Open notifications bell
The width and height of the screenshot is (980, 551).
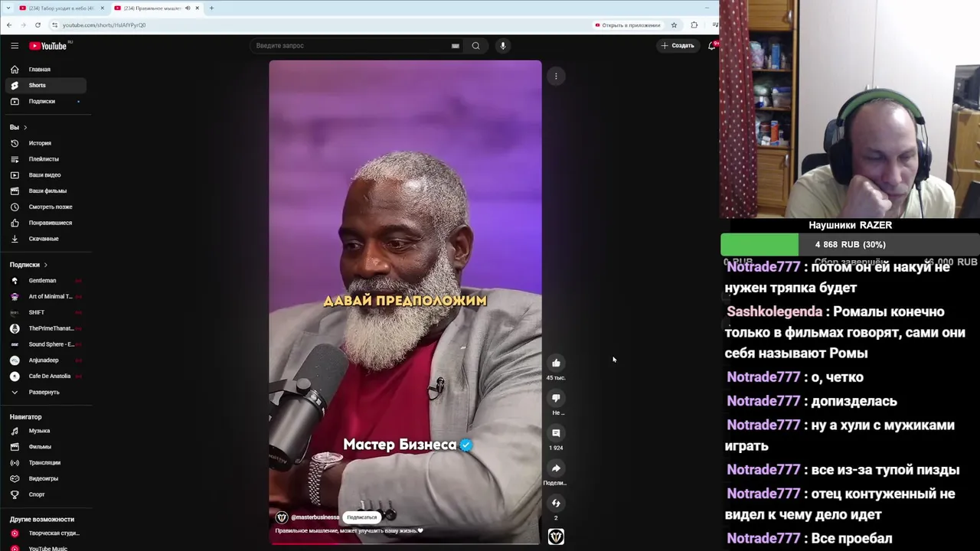click(712, 46)
